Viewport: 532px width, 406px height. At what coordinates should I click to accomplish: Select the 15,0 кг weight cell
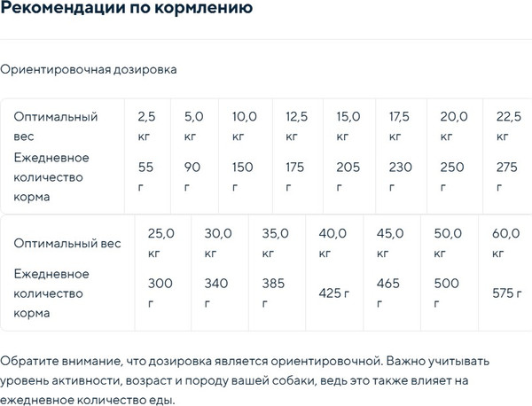pos(348,126)
